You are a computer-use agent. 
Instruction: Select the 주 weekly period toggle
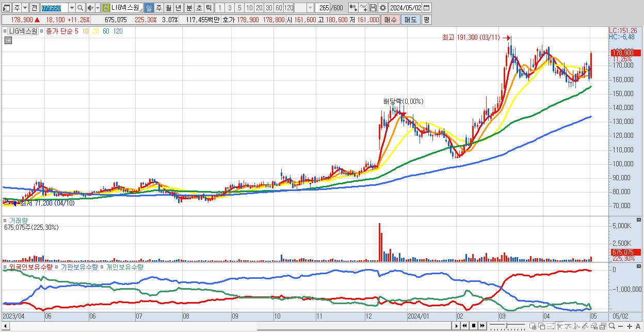pyautogui.click(x=159, y=8)
